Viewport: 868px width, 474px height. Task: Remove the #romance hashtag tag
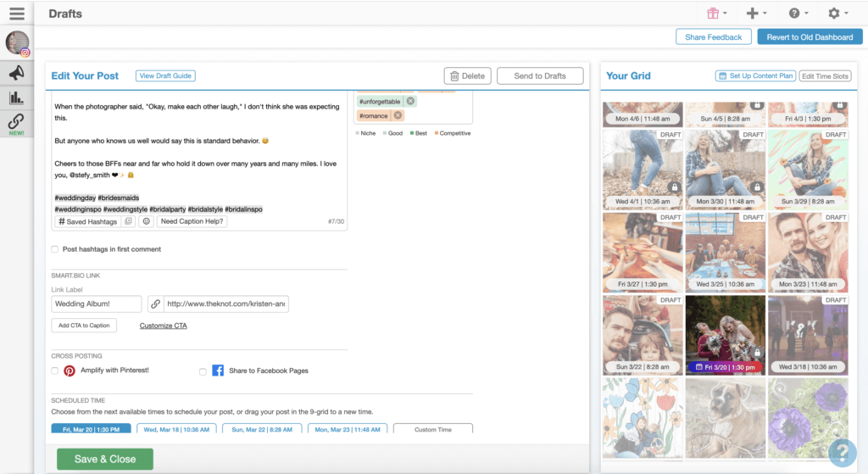tap(398, 115)
